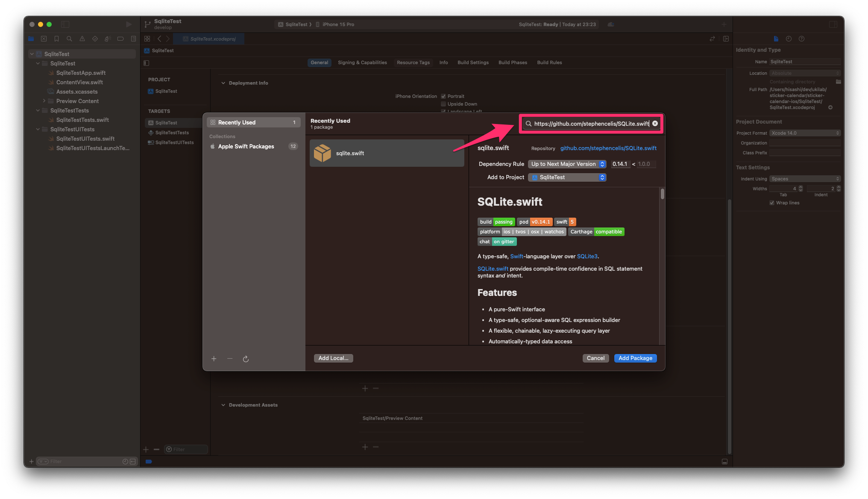The image size is (868, 499).
Task: Click the Xcode Cloud status icon
Action: coord(611,24)
